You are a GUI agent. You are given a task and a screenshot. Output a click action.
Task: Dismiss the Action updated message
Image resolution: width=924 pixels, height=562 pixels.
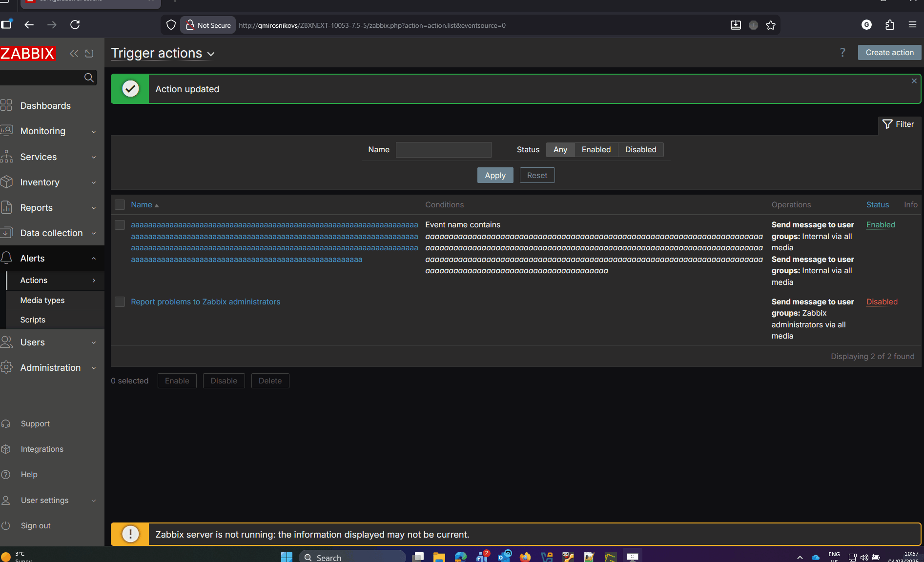point(914,81)
